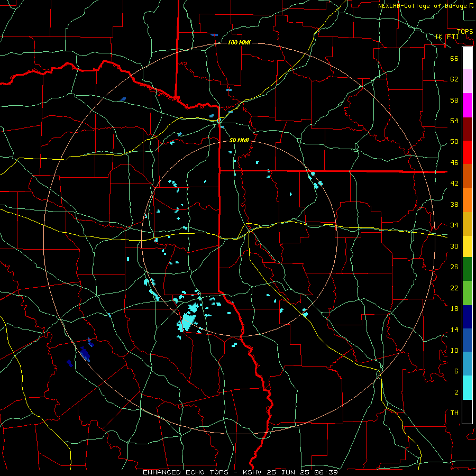This screenshot has width=476, height=476.
Task: Click the TH threshold label
Action: click(454, 413)
